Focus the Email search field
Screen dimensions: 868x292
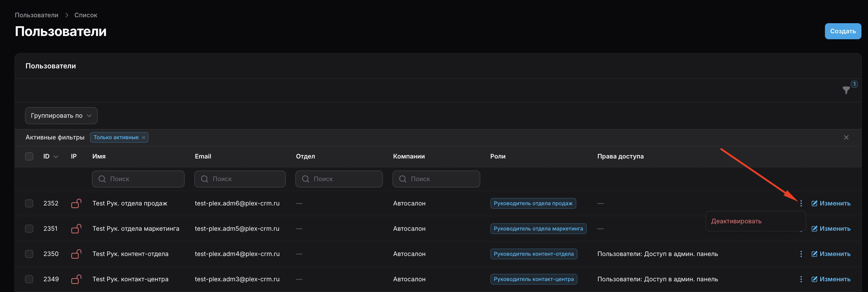239,179
